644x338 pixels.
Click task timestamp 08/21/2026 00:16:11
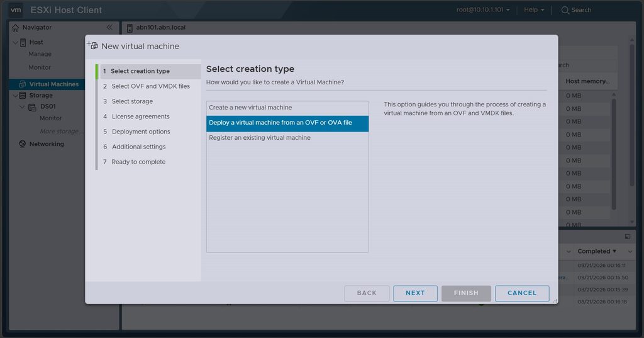pyautogui.click(x=602, y=266)
